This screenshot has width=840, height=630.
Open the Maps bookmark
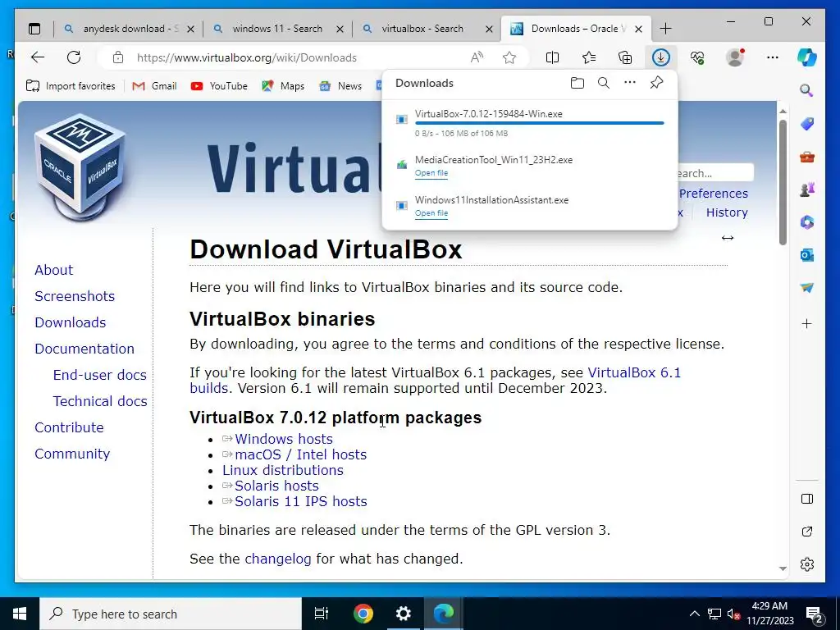click(x=283, y=85)
